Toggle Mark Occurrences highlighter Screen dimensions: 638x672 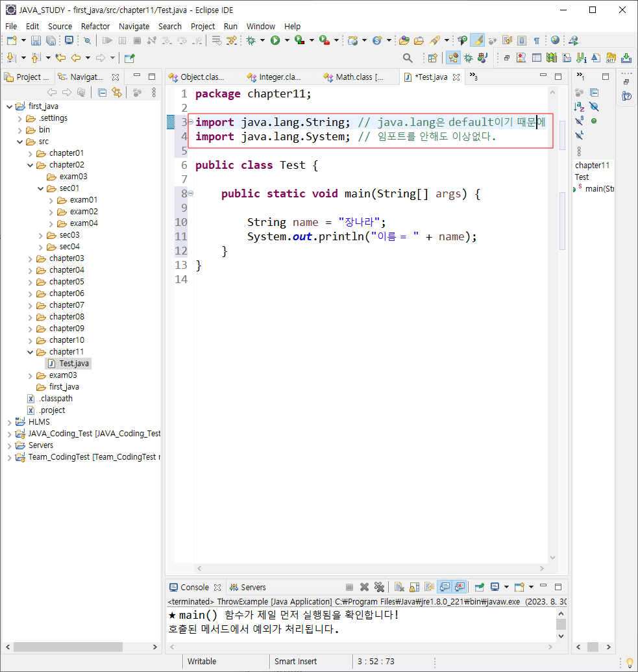[x=477, y=40]
